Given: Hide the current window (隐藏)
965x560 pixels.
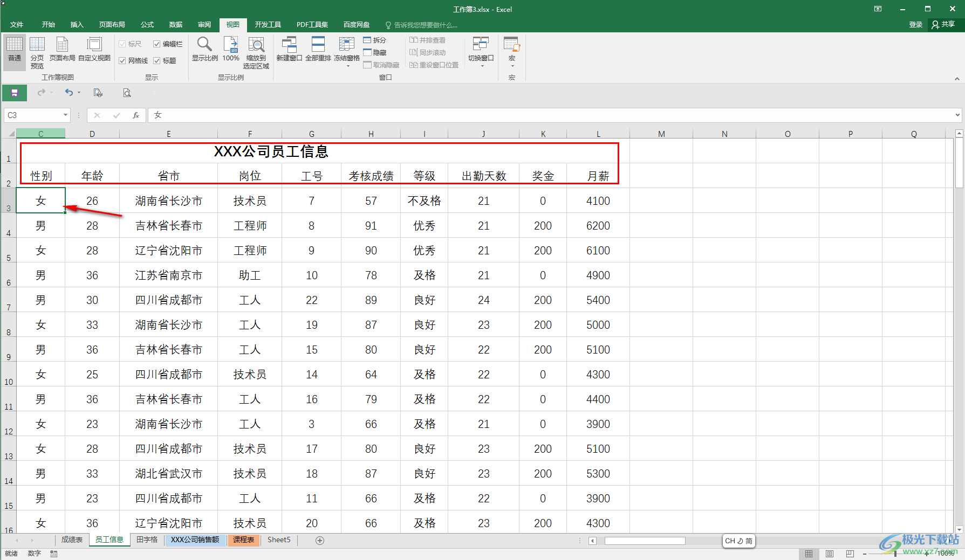Looking at the screenshot, I should coord(375,53).
